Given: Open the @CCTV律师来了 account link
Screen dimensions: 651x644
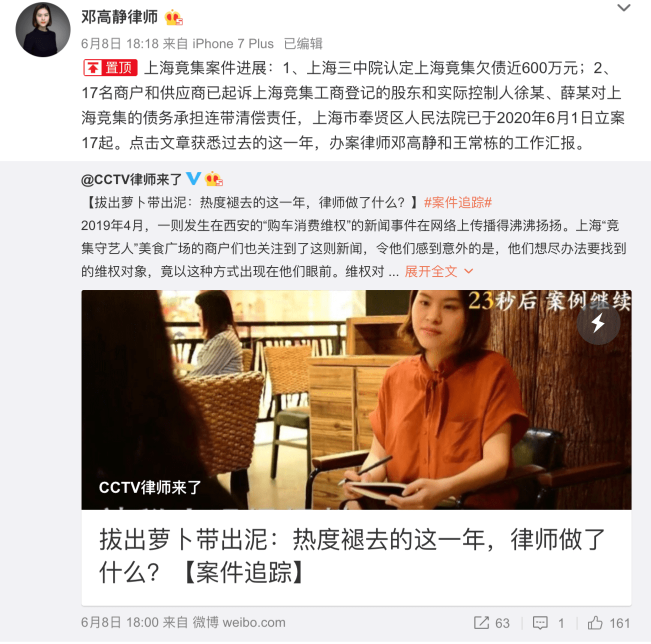Looking at the screenshot, I should (131, 179).
